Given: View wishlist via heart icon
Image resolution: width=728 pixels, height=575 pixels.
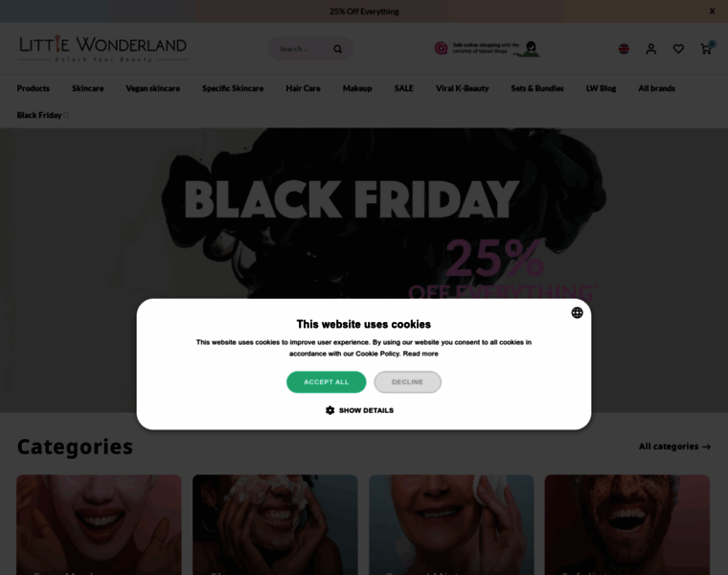Looking at the screenshot, I should (678, 49).
